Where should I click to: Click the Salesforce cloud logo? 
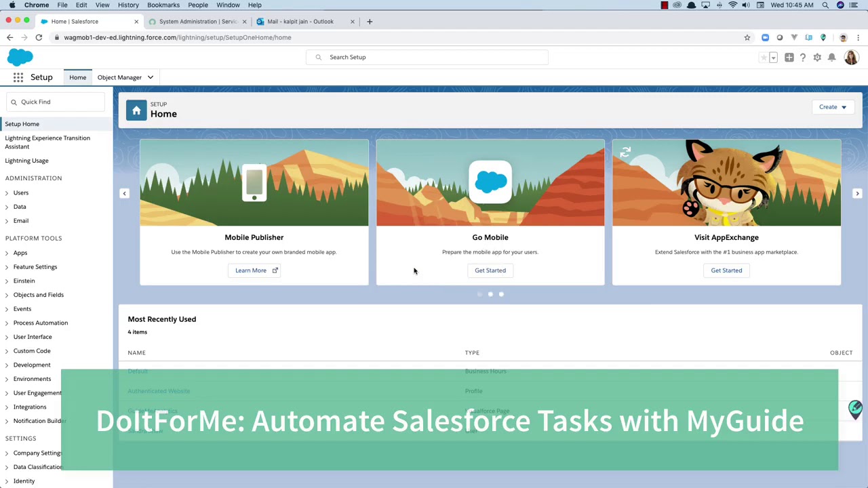tap(20, 57)
